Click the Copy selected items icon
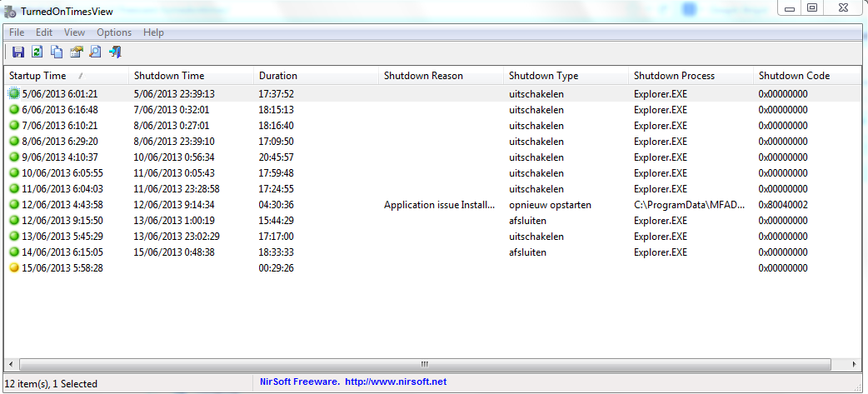Viewport: 868px width, 394px height. (x=57, y=52)
